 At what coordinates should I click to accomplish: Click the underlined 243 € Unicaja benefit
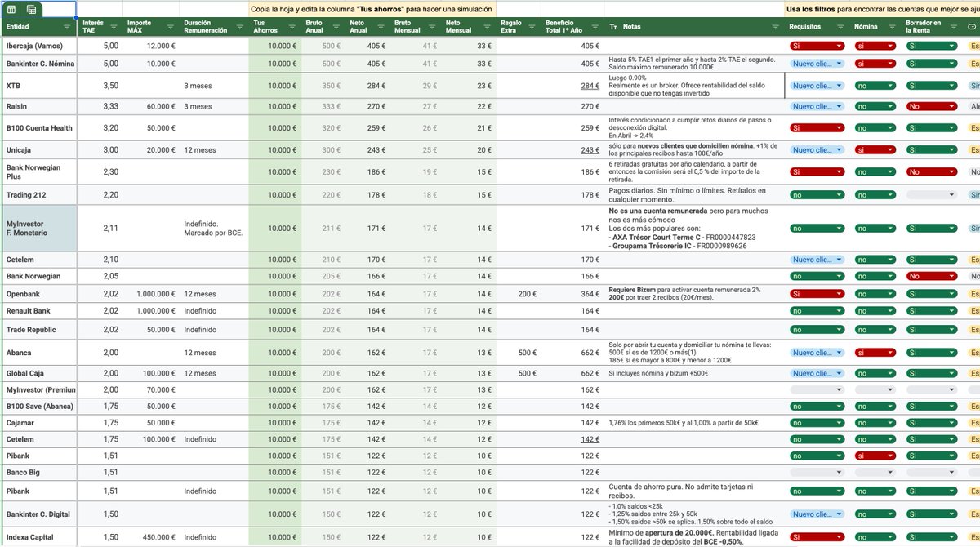pyautogui.click(x=590, y=150)
